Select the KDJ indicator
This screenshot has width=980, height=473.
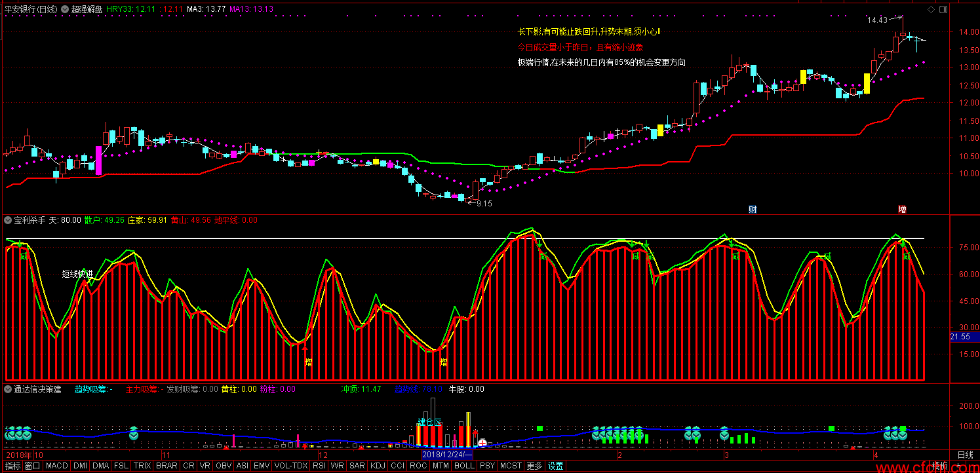click(x=378, y=466)
